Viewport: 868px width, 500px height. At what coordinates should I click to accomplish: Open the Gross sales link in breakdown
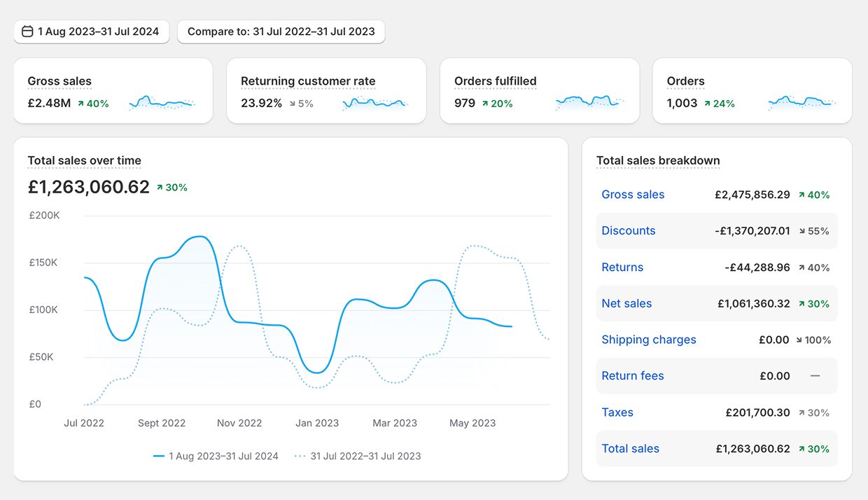point(633,195)
